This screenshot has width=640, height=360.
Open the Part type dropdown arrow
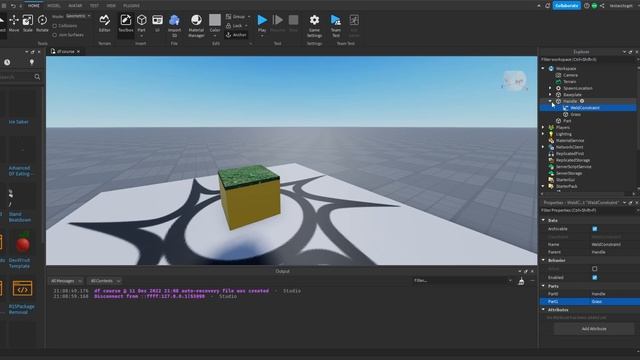(141, 36)
